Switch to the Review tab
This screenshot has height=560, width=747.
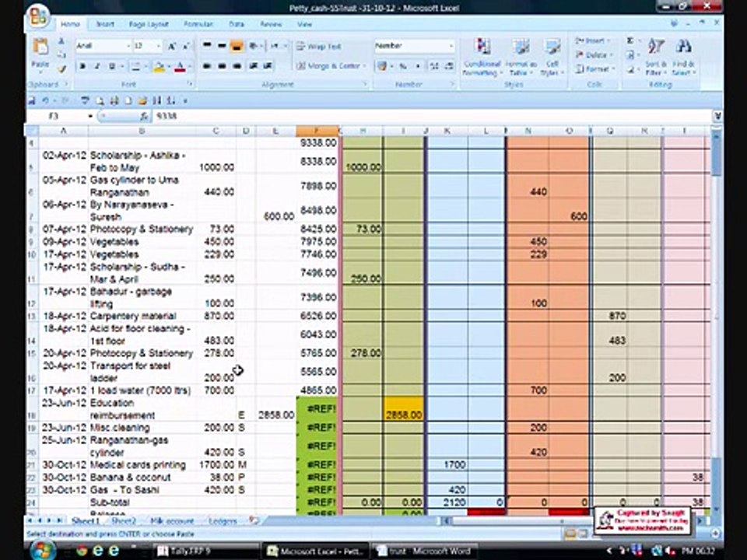(x=271, y=24)
